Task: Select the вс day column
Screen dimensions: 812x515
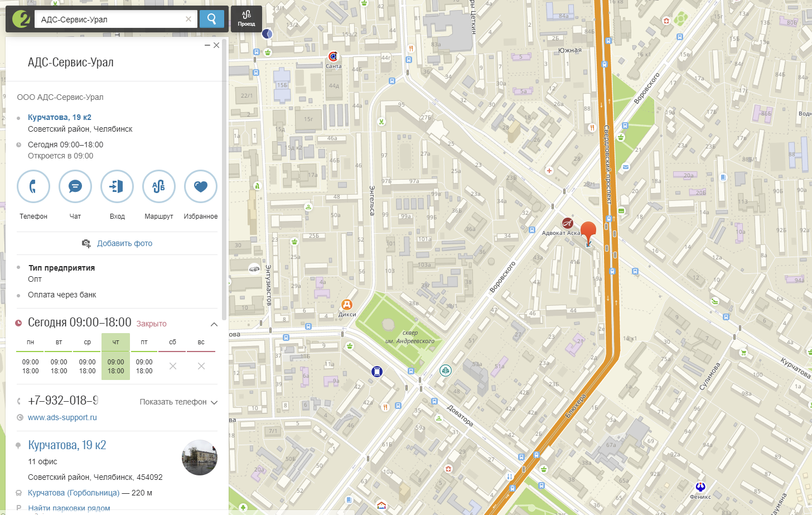Action: point(201,357)
